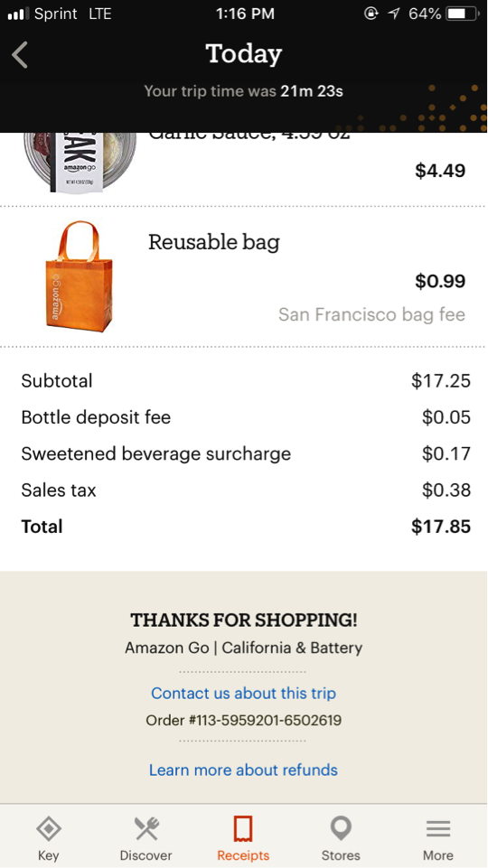
Task: Tap the San Francisco bag fee note
Action: 371,315
